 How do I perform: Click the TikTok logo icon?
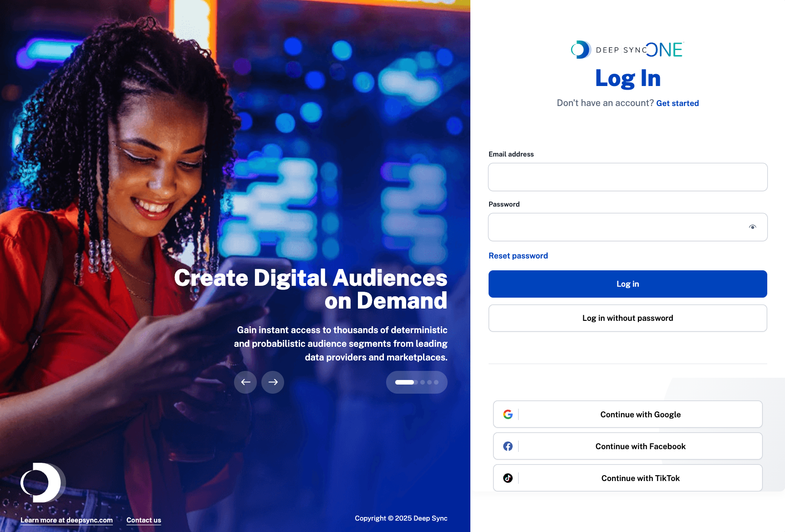[508, 478]
